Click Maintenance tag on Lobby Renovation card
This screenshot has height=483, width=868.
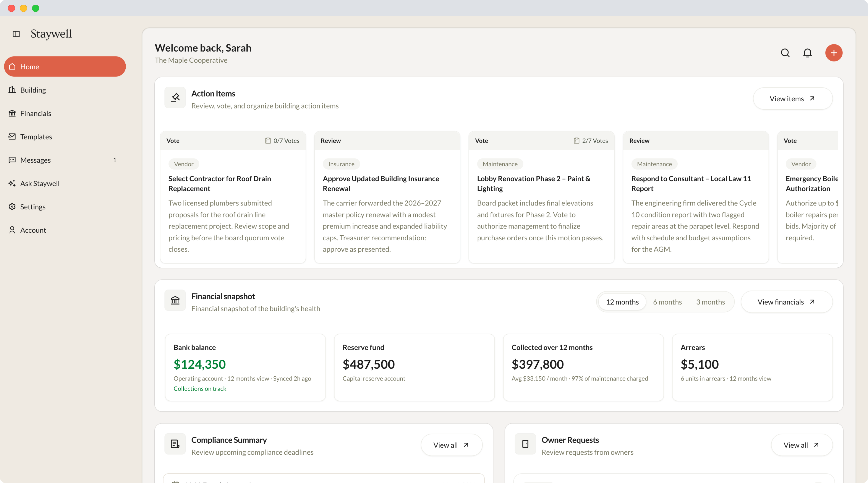pos(500,164)
